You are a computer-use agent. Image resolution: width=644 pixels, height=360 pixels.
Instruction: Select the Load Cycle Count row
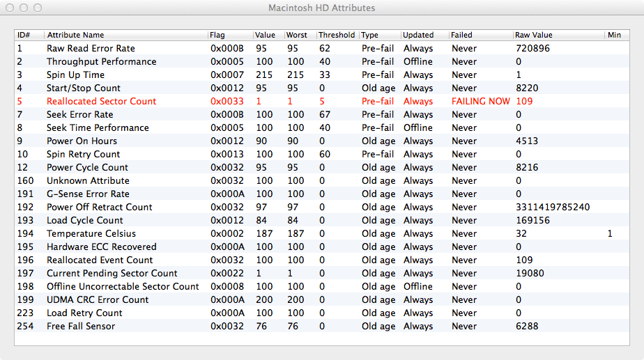click(x=322, y=221)
